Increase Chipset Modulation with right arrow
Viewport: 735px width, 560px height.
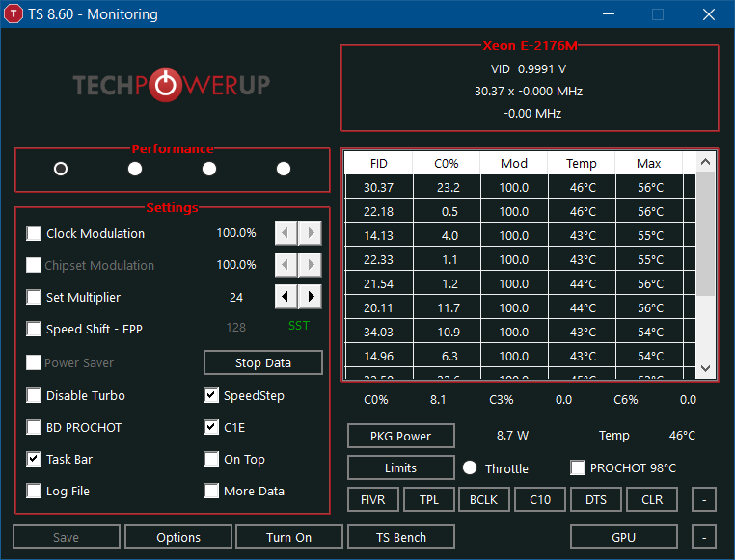310,264
